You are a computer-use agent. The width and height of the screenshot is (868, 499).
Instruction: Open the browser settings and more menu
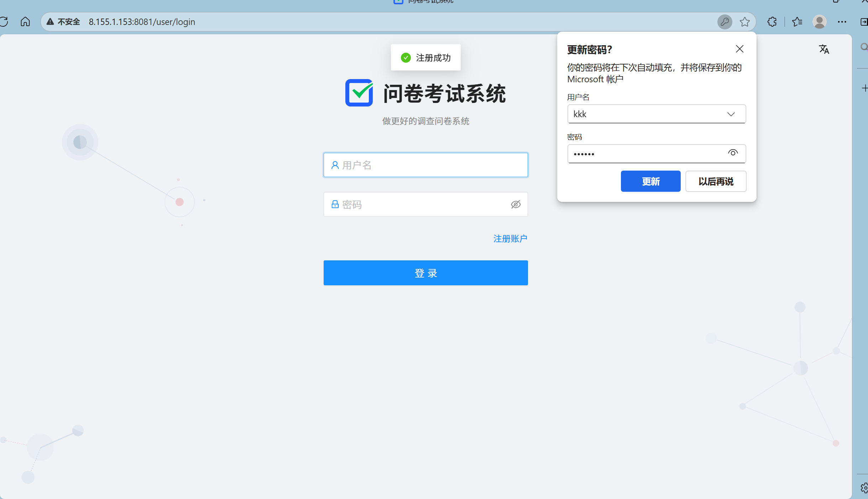[842, 22]
